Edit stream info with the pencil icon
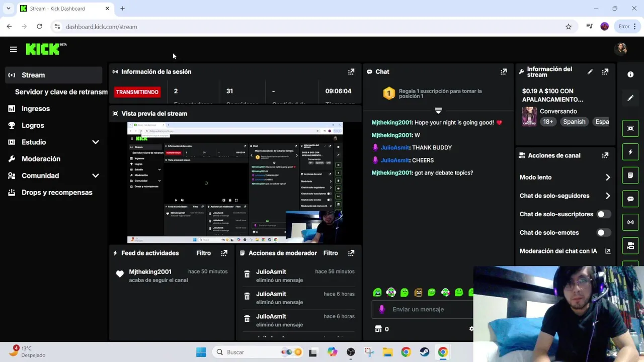Image resolution: width=644 pixels, height=362 pixels. click(x=590, y=72)
